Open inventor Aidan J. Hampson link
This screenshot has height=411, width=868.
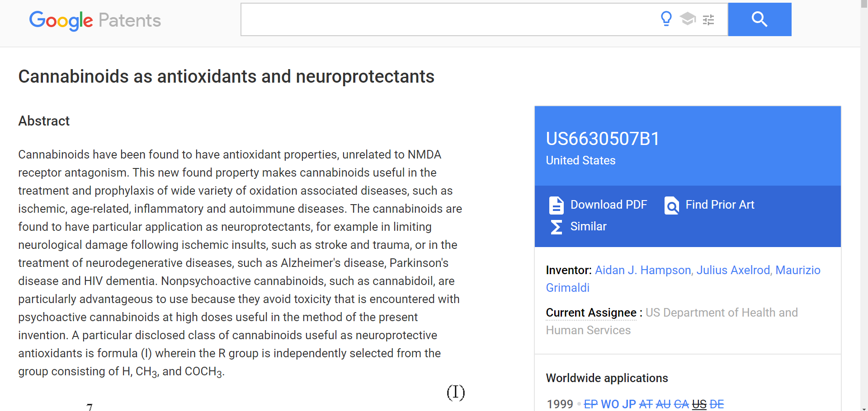(642, 270)
